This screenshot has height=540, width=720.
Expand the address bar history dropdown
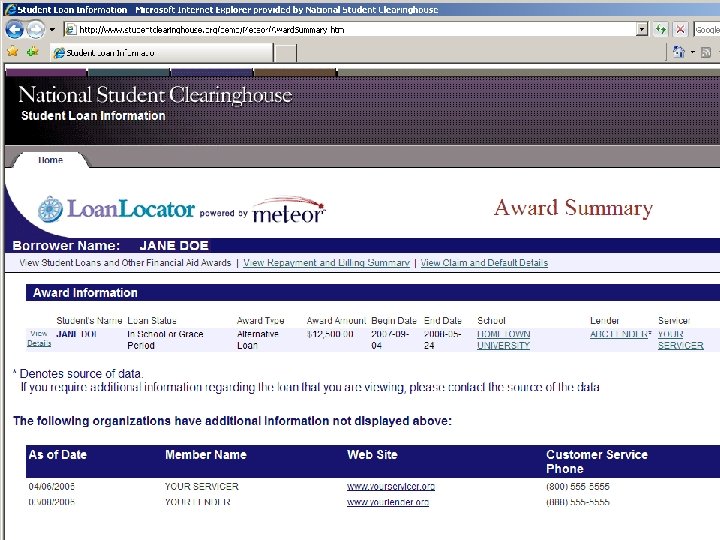coord(642,30)
